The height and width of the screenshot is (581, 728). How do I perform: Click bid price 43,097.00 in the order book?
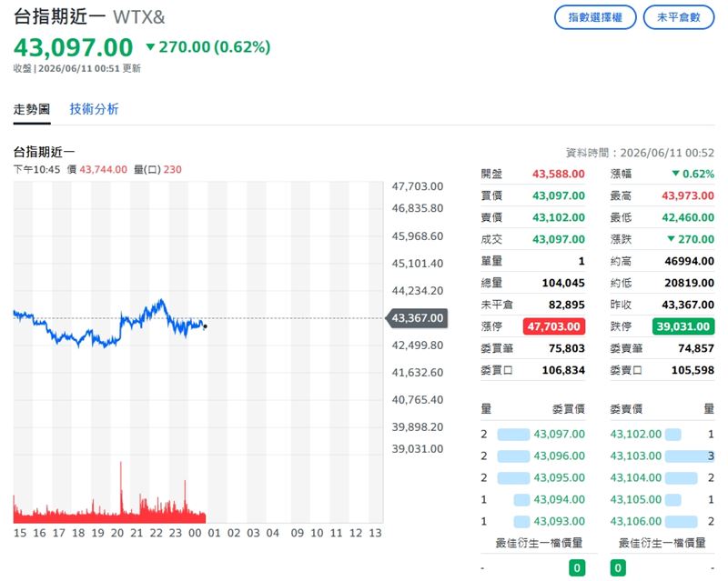tap(559, 435)
